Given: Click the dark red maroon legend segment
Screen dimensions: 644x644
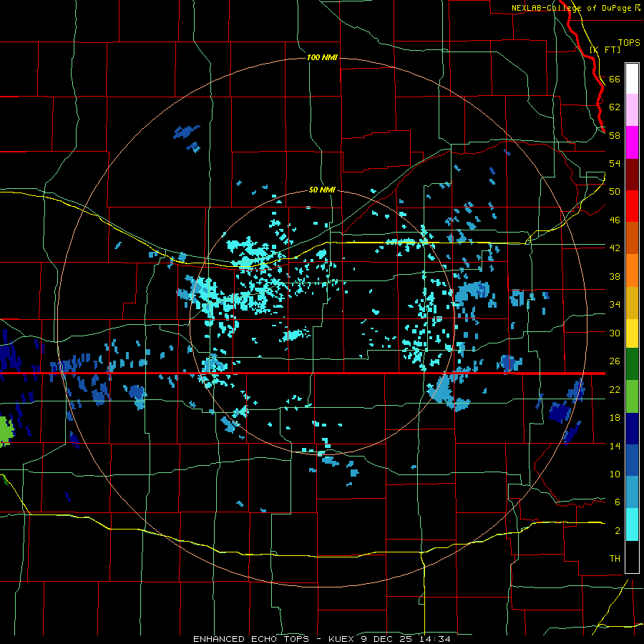Looking at the screenshot, I should [x=632, y=175].
